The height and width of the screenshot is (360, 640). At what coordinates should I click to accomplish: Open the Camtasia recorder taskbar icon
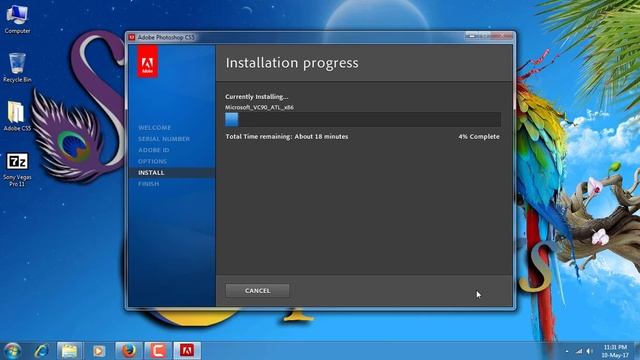pos(158,351)
